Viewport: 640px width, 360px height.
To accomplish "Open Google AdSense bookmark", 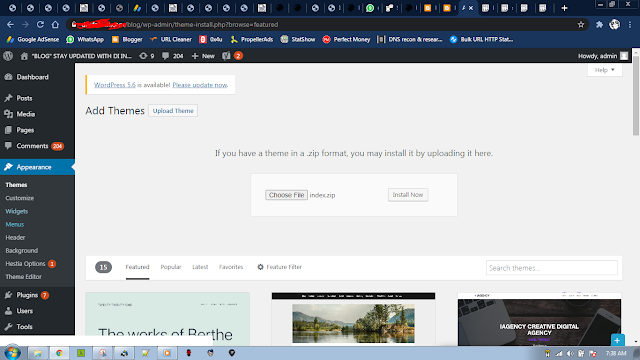I will pos(33,39).
